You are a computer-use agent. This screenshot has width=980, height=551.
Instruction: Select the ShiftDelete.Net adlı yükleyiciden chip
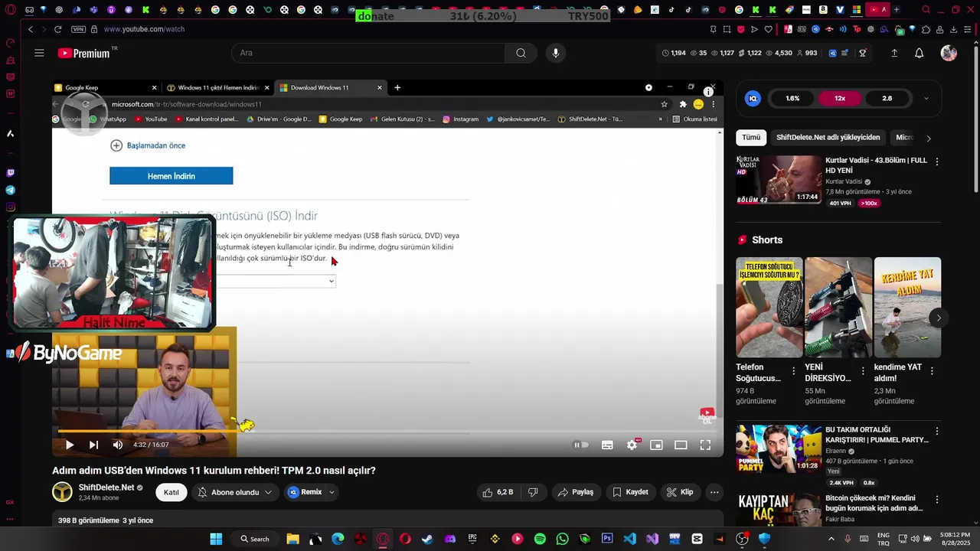click(828, 137)
